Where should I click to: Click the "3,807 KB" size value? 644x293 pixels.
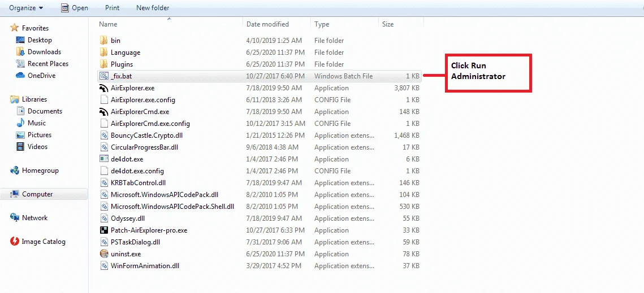pos(407,88)
